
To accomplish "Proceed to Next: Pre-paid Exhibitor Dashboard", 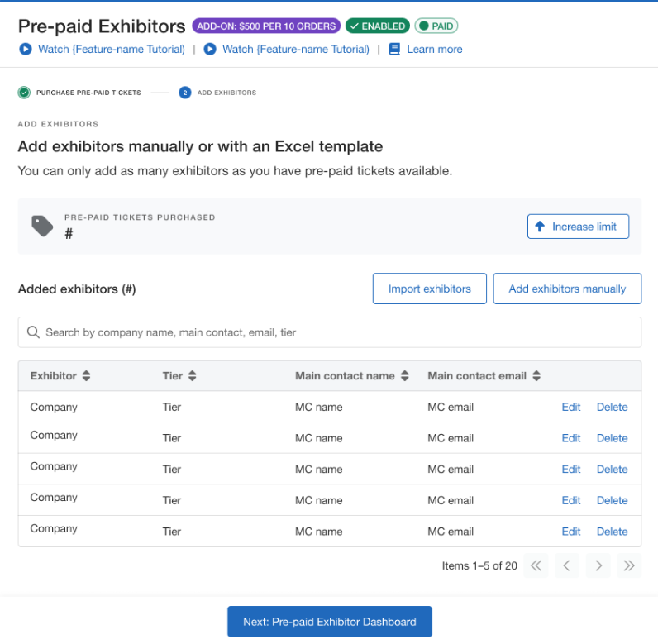I will tap(329, 622).
